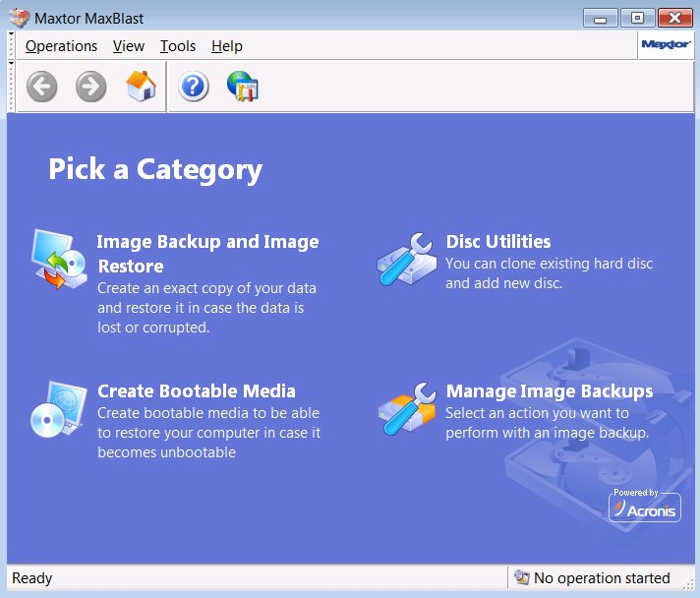Click the status bar operation icon
This screenshot has width=700, height=598.
[521, 577]
